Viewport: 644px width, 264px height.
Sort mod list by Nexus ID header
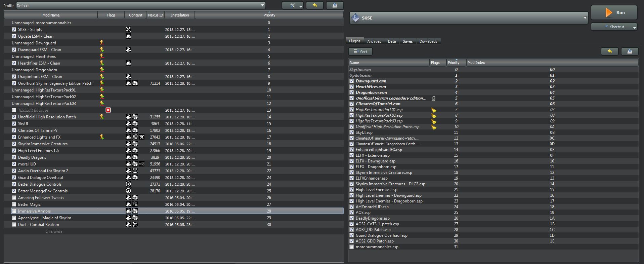click(x=155, y=15)
